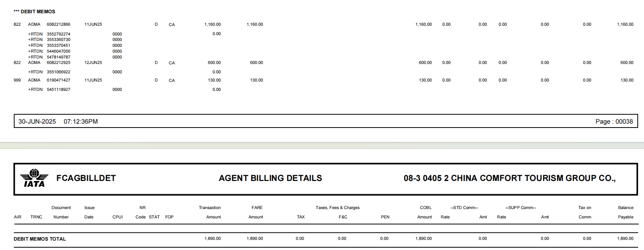
Task: Select document number 6082212866
Action: pyautogui.click(x=59, y=25)
